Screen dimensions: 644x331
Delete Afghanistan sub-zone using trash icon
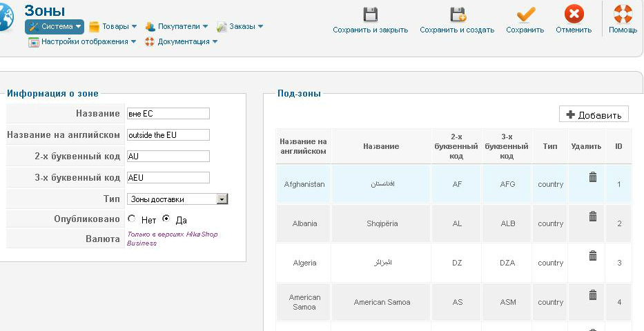point(593,177)
